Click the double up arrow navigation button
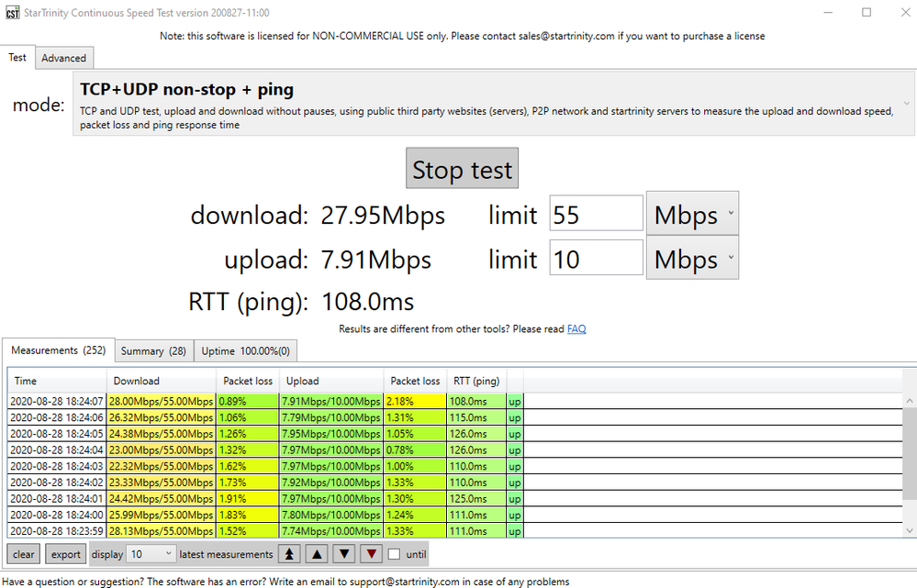 pyautogui.click(x=290, y=554)
